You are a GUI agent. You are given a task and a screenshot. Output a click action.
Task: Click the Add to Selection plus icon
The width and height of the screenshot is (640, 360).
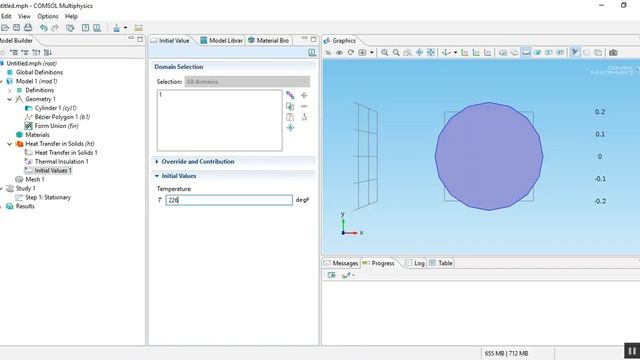tap(304, 95)
